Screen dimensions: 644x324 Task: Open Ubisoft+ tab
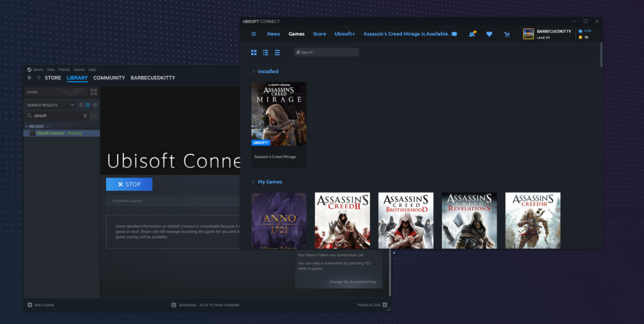345,34
